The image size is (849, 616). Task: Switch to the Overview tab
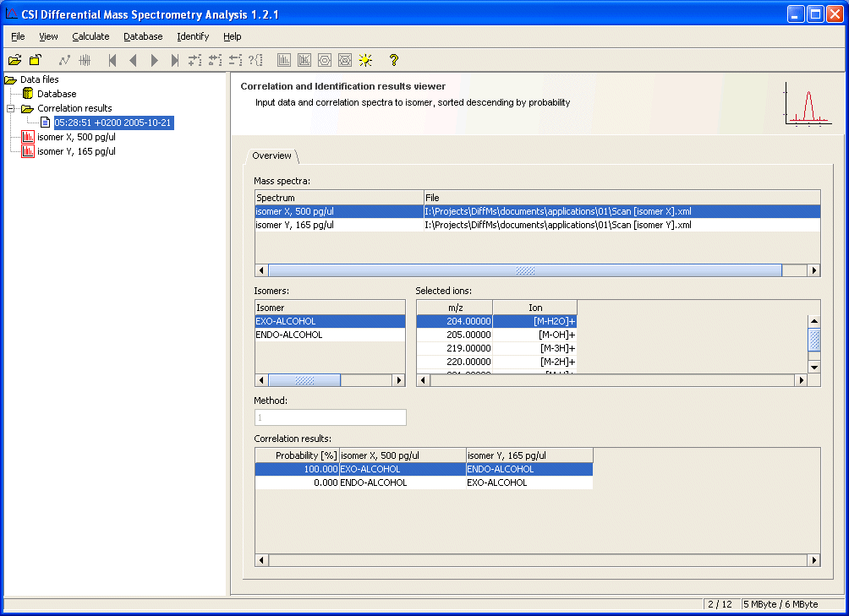[x=271, y=155]
